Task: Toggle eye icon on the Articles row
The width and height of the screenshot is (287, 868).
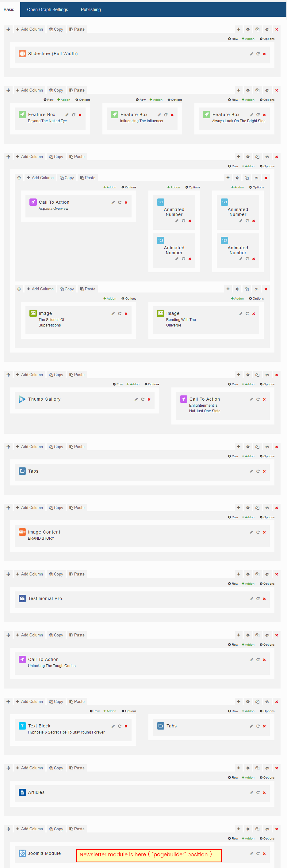Action: 267,768
